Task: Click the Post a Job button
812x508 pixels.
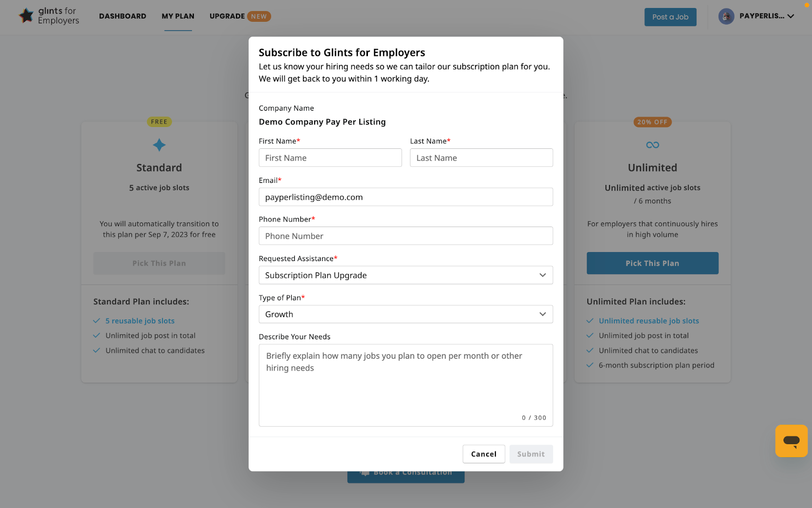Action: [x=670, y=17]
